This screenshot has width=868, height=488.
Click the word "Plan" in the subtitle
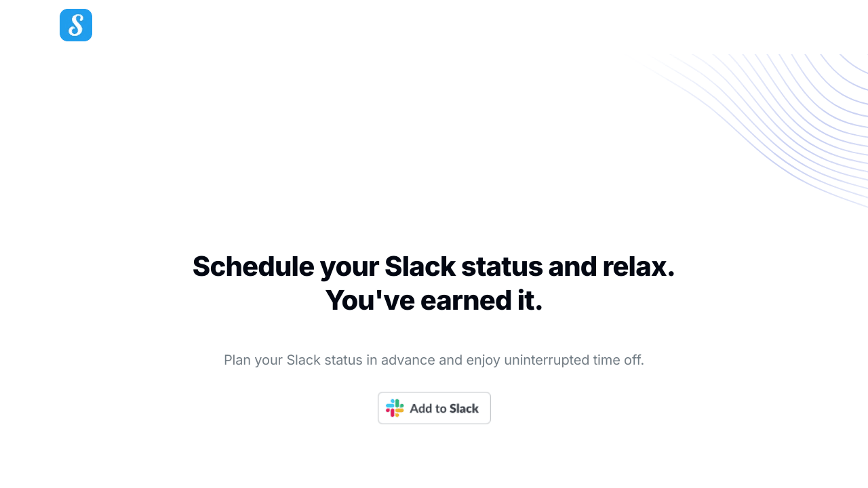tap(237, 360)
